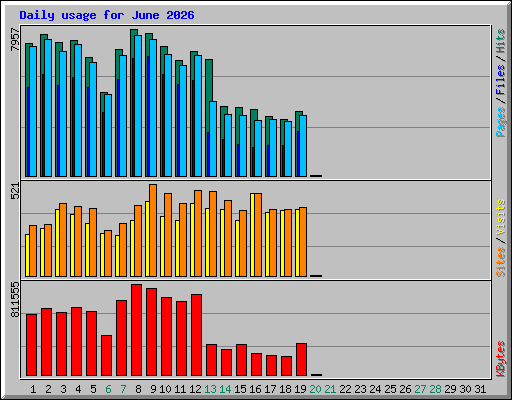Click day label 24 on the axis

375,389
